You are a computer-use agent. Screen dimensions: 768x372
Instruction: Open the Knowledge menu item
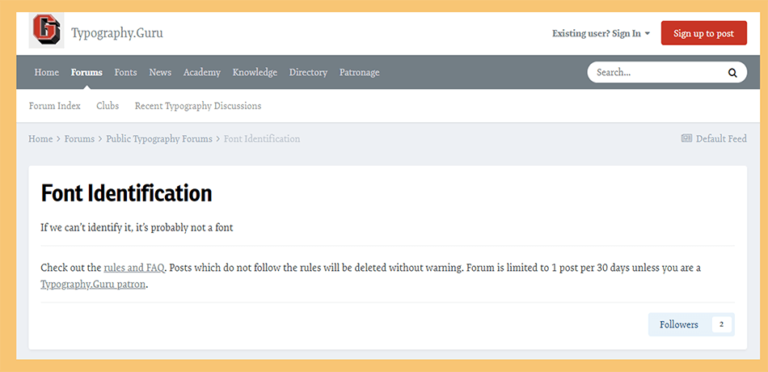[255, 72]
